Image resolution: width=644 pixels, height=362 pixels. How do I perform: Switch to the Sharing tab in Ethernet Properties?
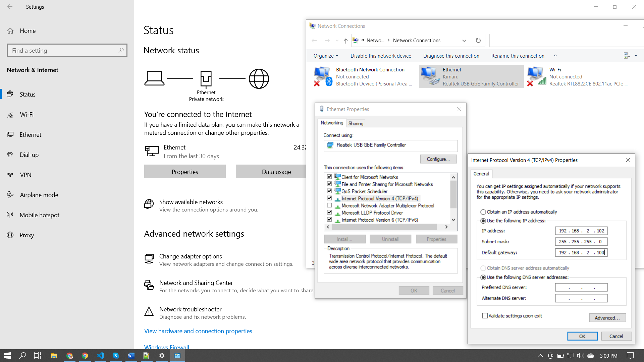point(356,123)
